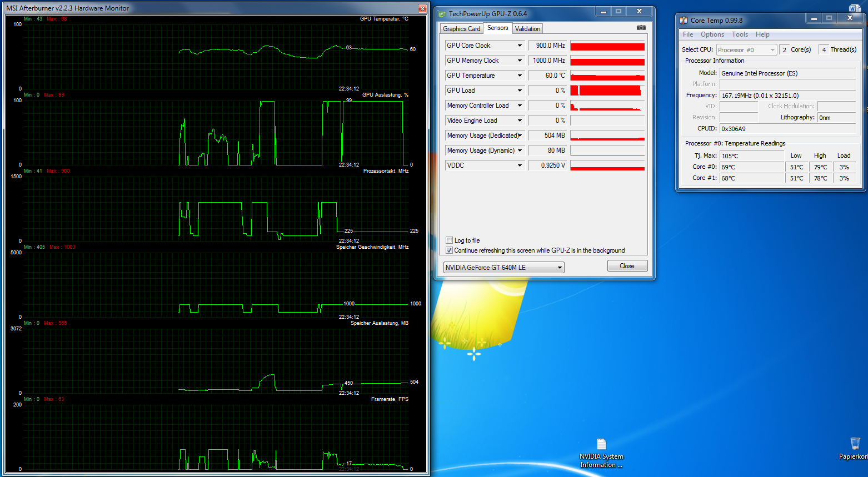Image resolution: width=868 pixels, height=477 pixels.
Task: Expand the Memory Usage (Dynamic) dropdown
Action: coord(520,150)
